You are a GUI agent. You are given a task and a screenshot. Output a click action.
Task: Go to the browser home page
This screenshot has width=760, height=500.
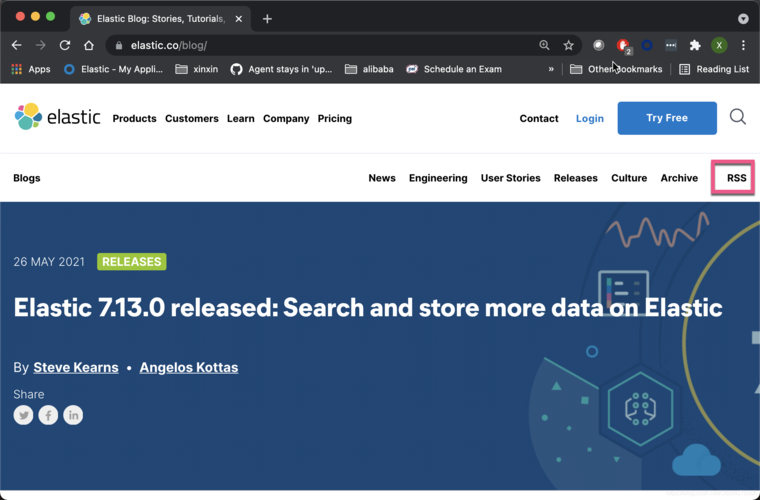[x=89, y=46]
